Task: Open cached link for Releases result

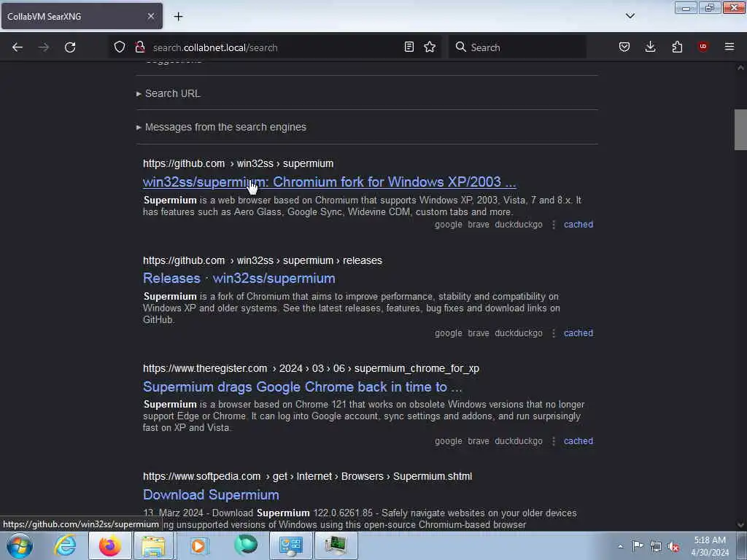Action: click(x=578, y=332)
